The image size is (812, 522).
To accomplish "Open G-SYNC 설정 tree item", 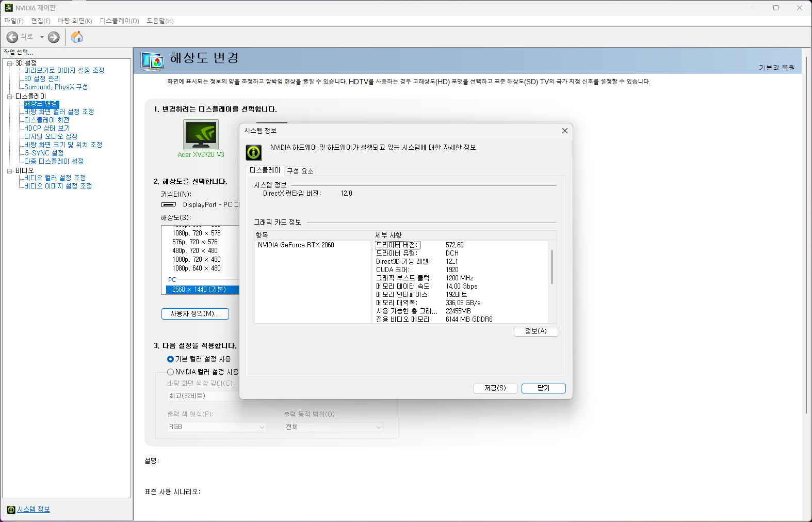I will 44,153.
